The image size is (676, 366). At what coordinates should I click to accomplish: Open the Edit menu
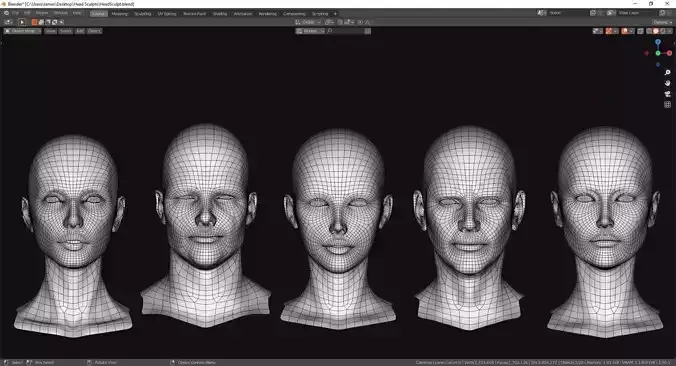pos(27,13)
